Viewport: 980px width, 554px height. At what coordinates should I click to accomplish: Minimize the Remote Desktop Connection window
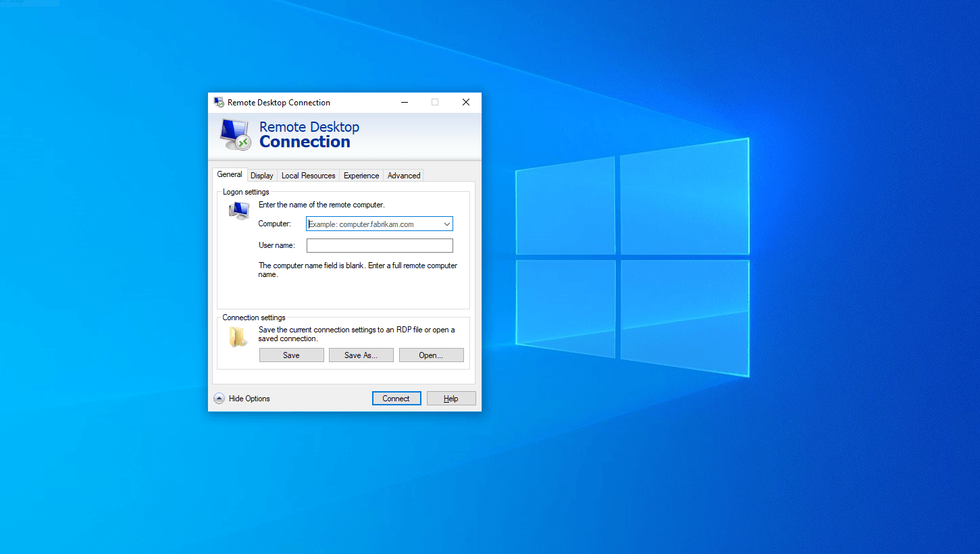pos(405,103)
